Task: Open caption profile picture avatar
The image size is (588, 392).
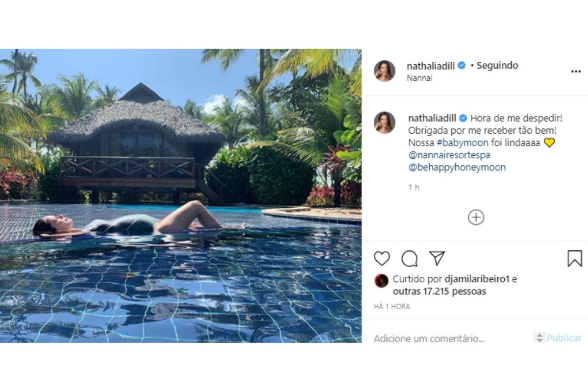Action: tap(384, 122)
